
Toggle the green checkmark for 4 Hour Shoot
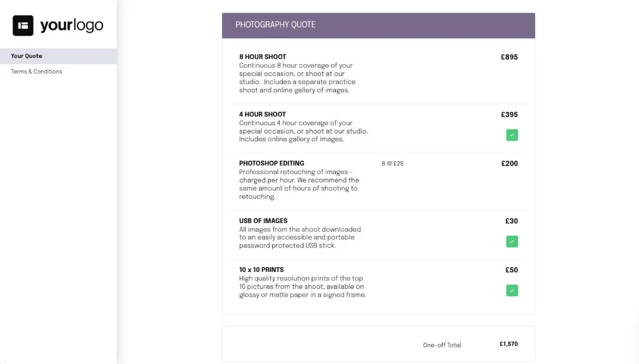[x=512, y=135]
